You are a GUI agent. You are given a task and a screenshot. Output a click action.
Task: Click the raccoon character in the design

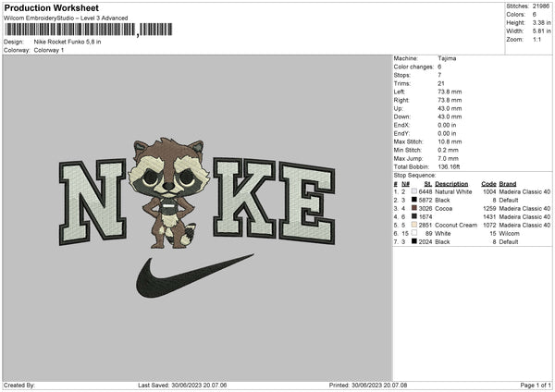[169, 193]
